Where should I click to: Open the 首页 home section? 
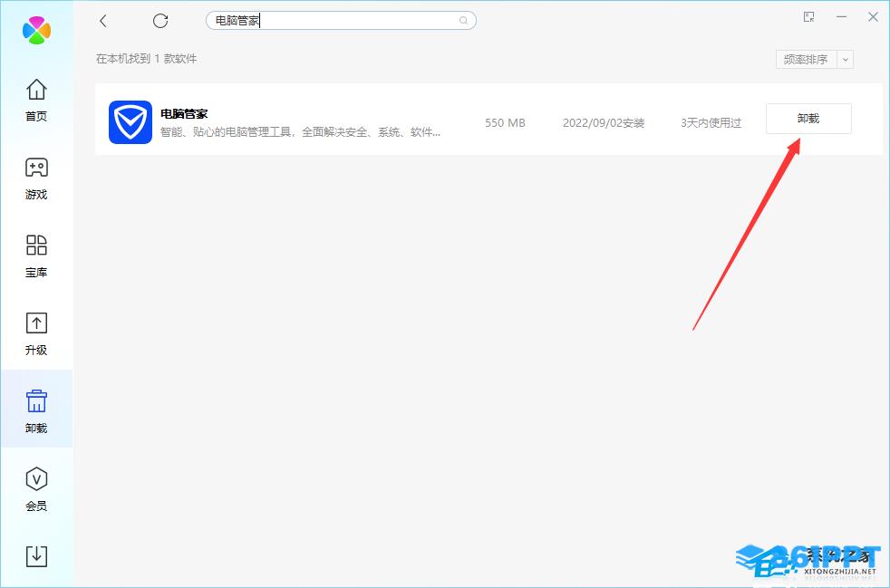(x=36, y=101)
